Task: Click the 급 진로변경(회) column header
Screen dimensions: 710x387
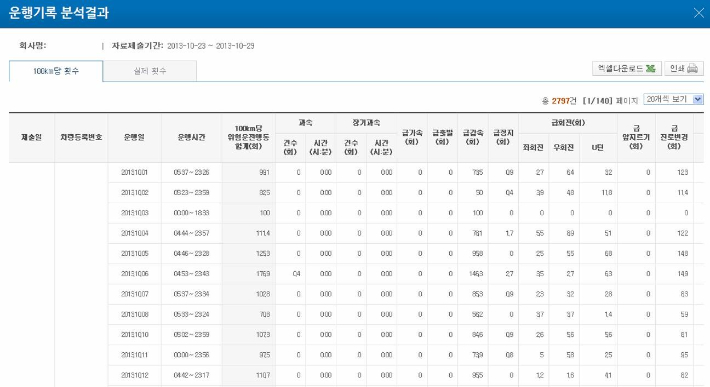Action: coord(674,137)
